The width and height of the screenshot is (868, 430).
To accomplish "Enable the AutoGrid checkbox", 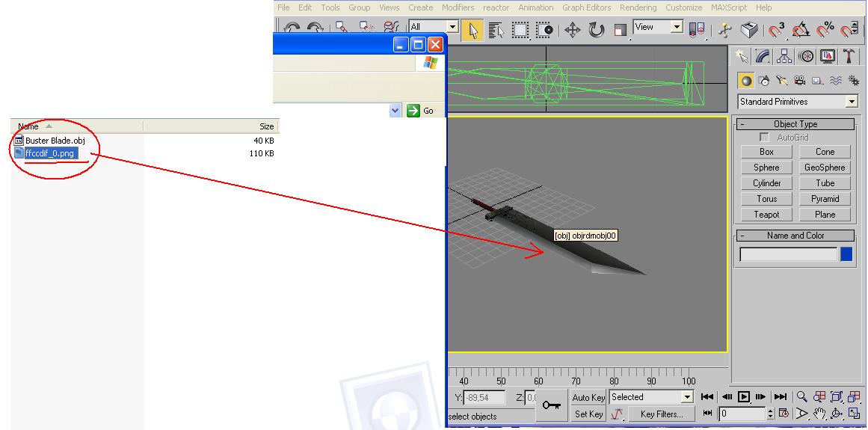I will click(x=764, y=138).
